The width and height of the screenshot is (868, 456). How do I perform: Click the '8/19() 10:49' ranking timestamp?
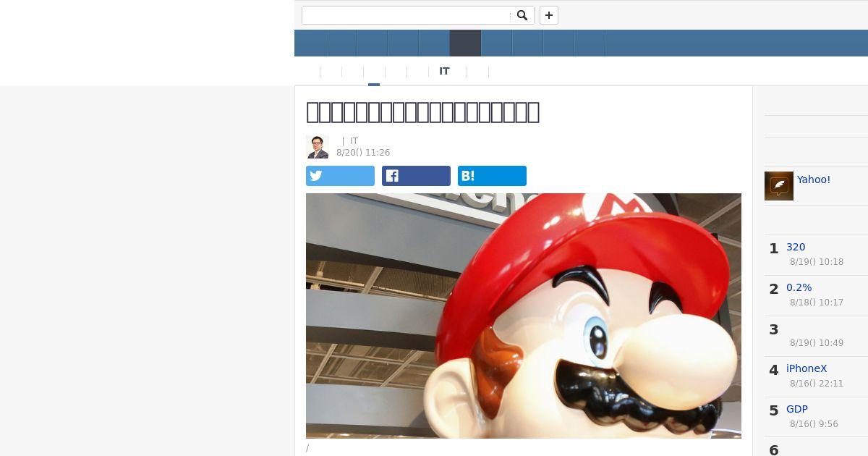coord(817,343)
